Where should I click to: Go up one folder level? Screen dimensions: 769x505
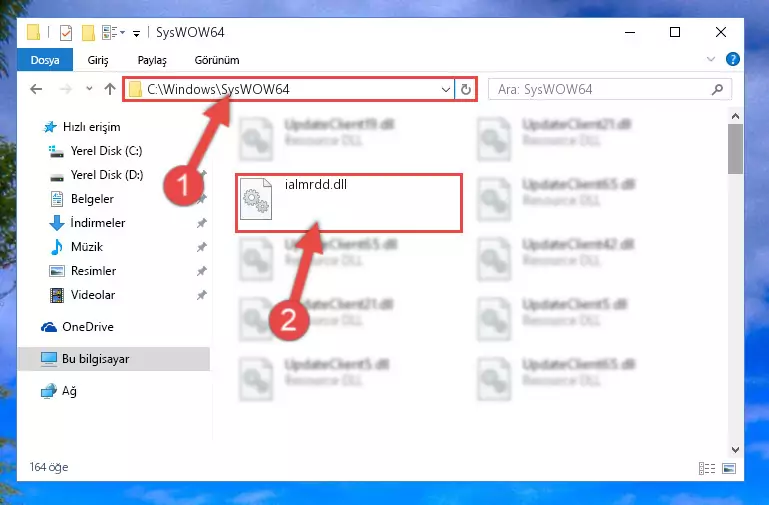pyautogui.click(x=110, y=89)
